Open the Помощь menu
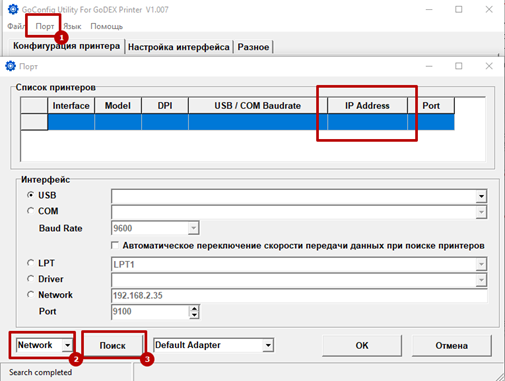 (107, 26)
